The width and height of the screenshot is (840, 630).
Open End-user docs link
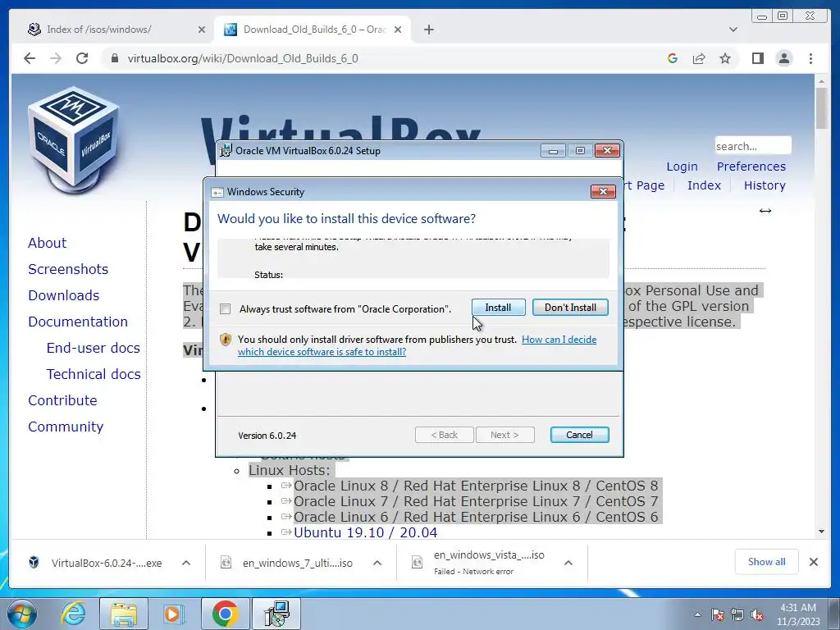(94, 348)
